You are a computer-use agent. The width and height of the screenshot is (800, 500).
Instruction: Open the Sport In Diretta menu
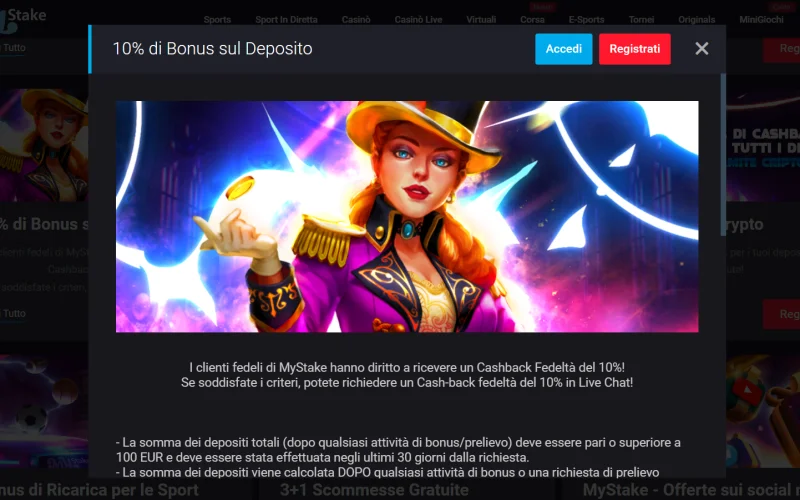click(286, 19)
